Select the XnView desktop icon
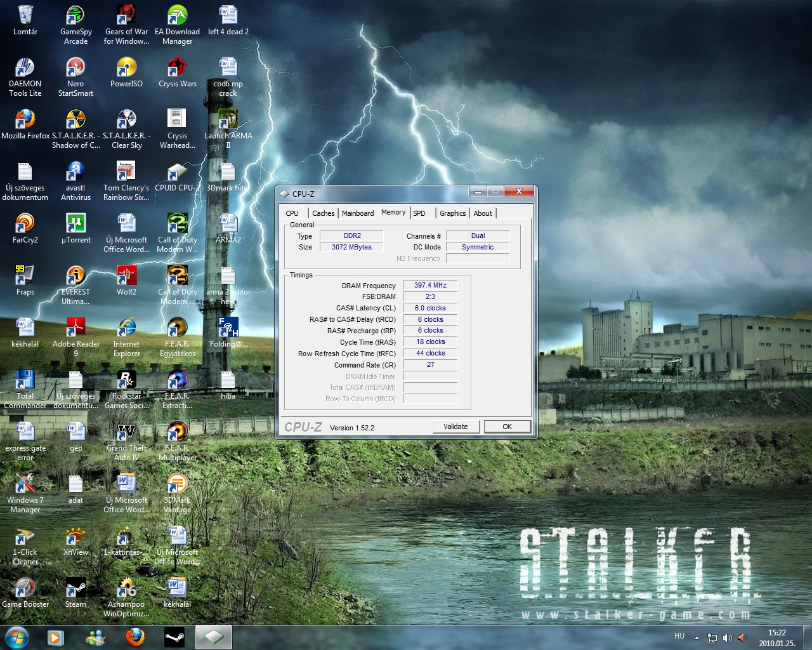 (x=75, y=541)
